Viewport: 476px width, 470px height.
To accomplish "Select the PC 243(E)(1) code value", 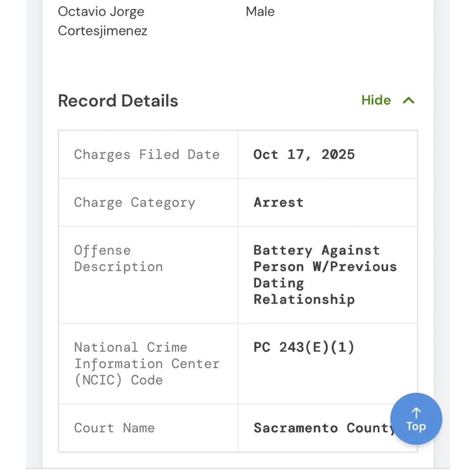I will click(304, 347).
